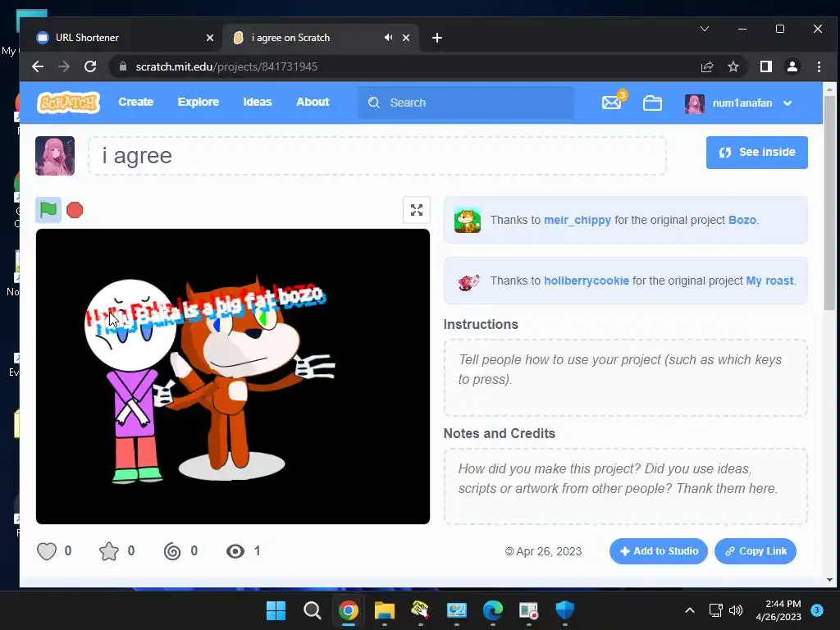Close the URL Shortener tab

(210, 38)
